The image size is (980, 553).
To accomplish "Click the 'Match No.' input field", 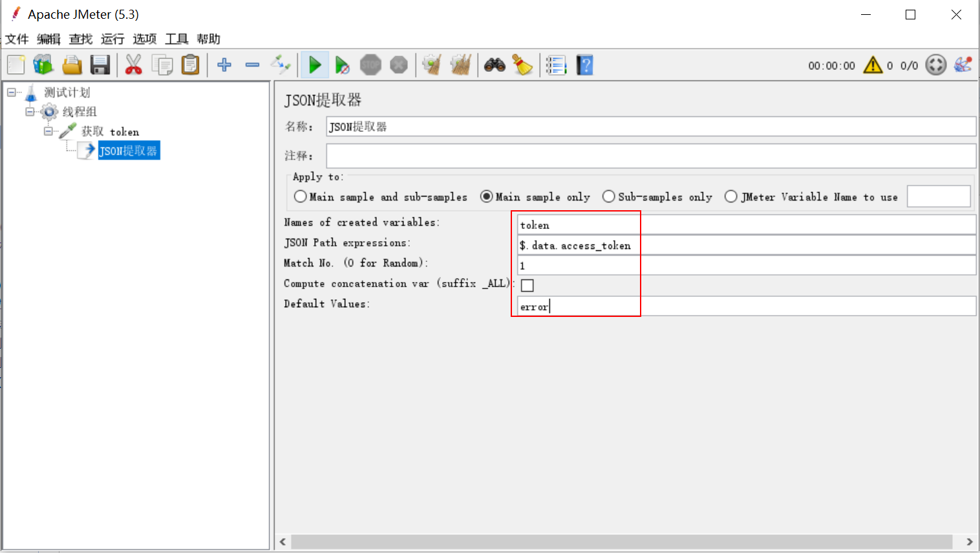I will tap(747, 265).
